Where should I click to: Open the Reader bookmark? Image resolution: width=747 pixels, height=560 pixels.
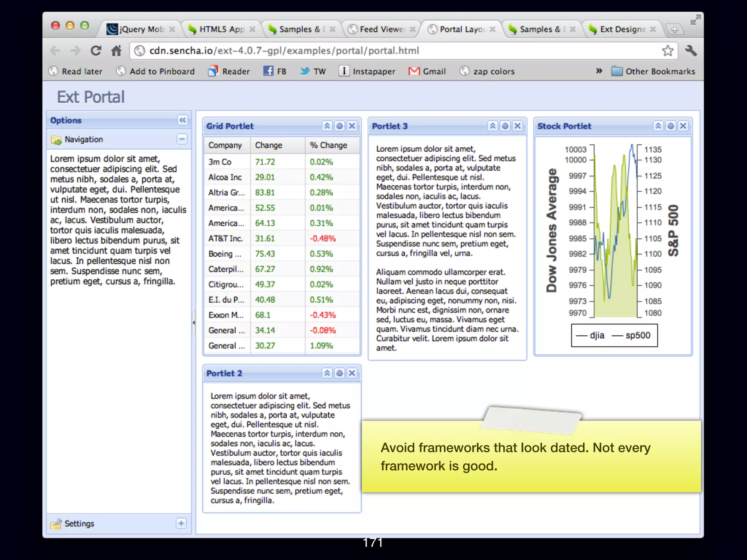click(229, 71)
